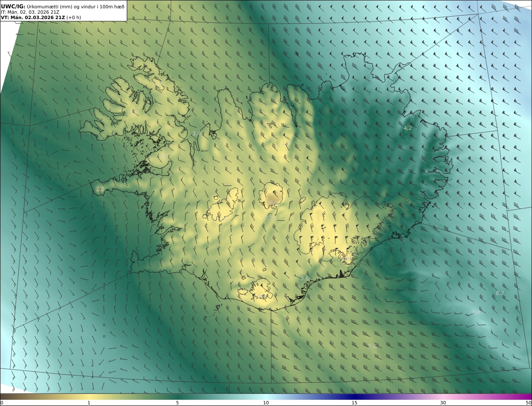The height and width of the screenshot is (406, 532).
Task: Click the 'VT: Mán. 02.03.2026 21Z (+0 h)' line
Action: coord(41,17)
